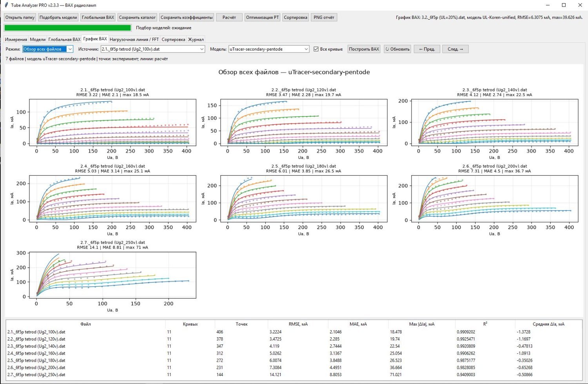Click the 'Сохранить каталог' toolbar button

tap(137, 17)
